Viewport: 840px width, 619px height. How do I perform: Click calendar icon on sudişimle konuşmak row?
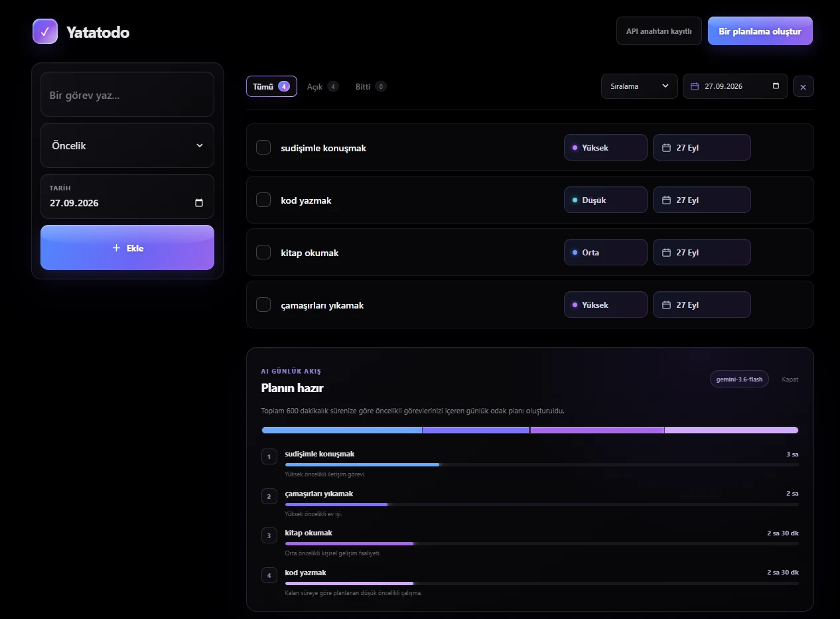point(666,148)
